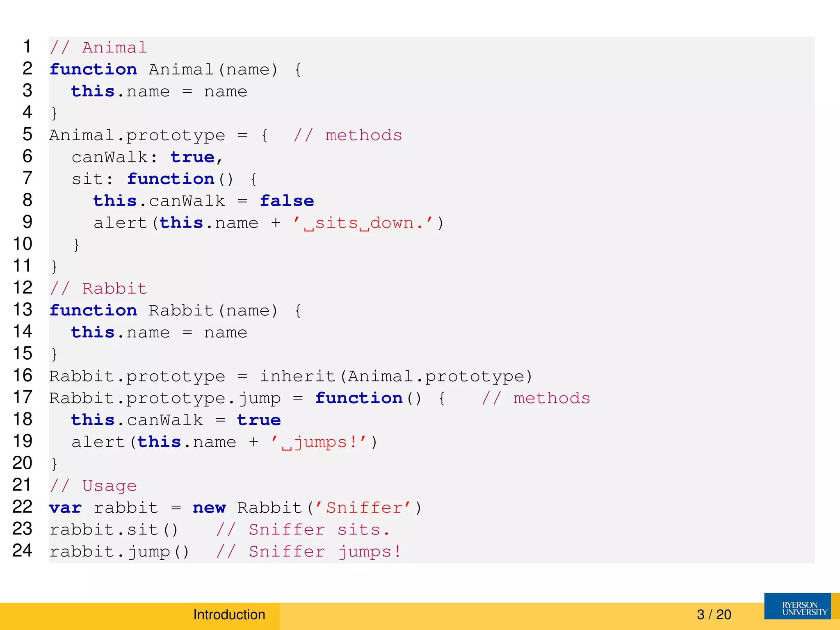Click 'this.name = name' on line 14
The image size is (840, 630).
point(159,332)
